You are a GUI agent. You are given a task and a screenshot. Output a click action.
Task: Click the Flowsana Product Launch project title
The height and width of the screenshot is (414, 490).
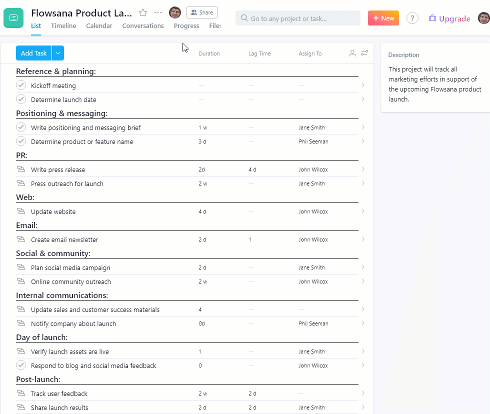[x=81, y=13]
